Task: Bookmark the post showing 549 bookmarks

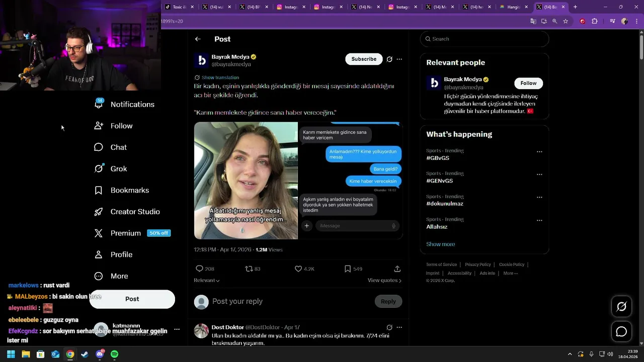Action: click(x=347, y=269)
